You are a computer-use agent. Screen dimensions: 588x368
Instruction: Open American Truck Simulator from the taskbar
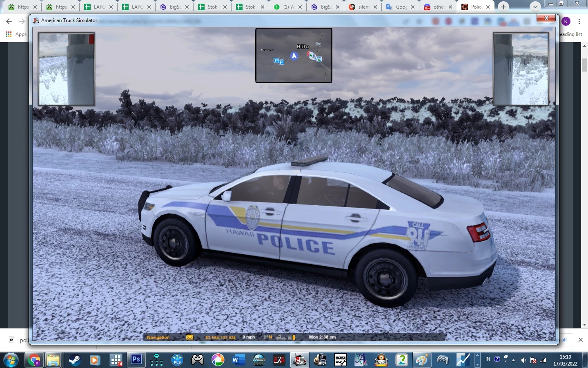coord(299,360)
